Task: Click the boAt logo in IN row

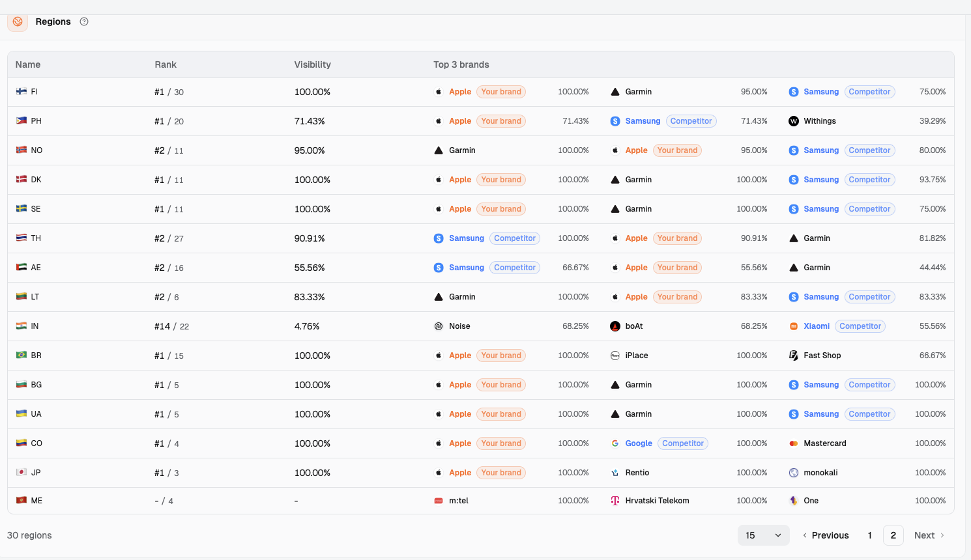Action: click(615, 326)
